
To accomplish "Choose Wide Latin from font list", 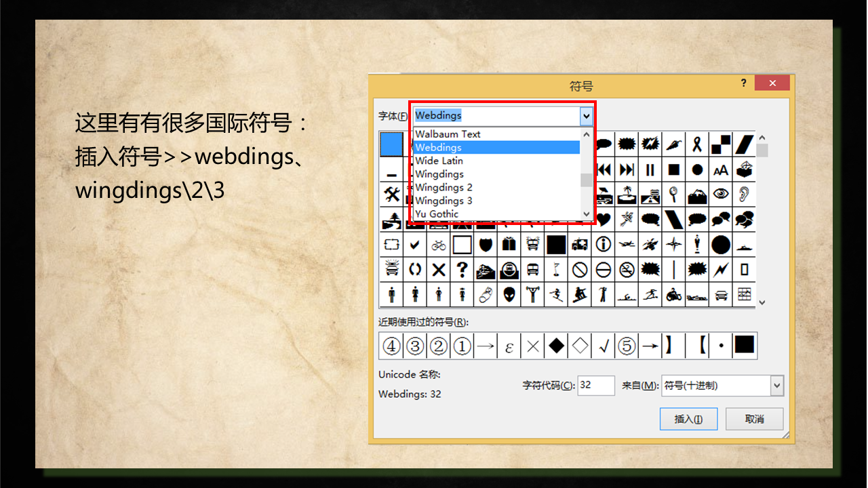I will [496, 161].
